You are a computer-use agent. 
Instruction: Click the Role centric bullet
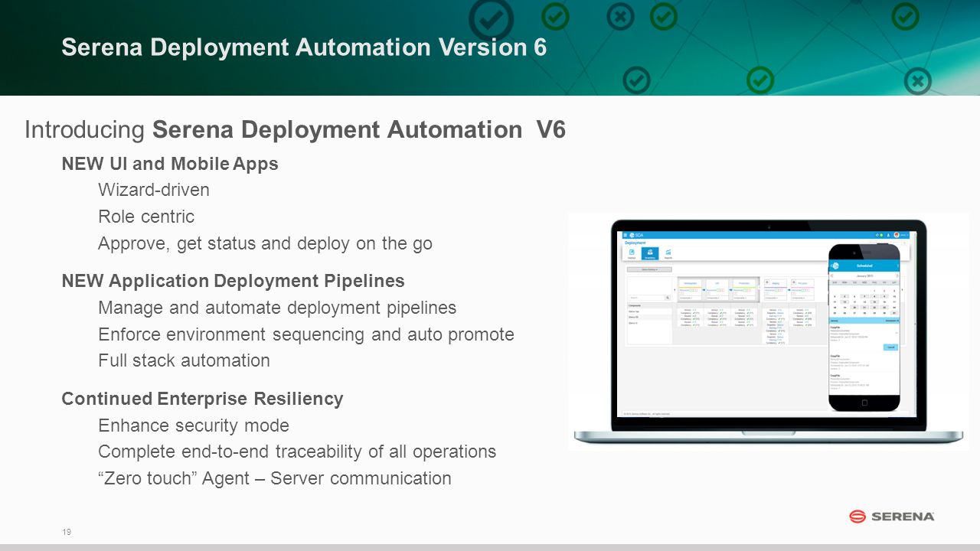click(146, 217)
